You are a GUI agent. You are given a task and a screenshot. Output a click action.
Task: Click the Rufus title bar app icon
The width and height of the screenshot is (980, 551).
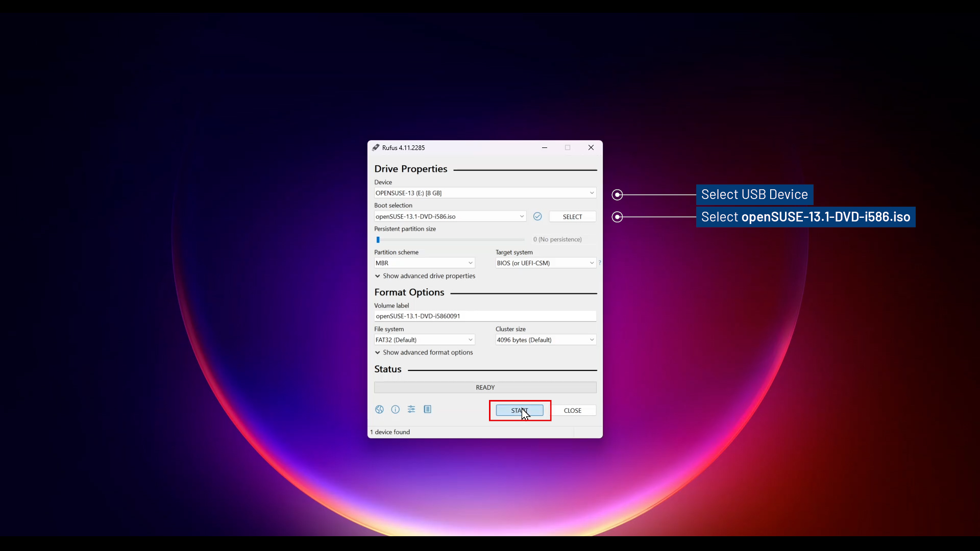click(x=376, y=147)
